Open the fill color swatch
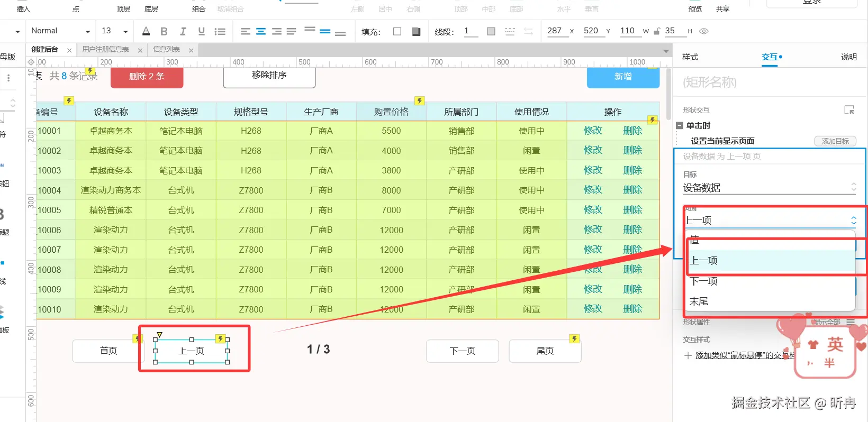Image resolution: width=868 pixels, height=422 pixels. coord(397,32)
